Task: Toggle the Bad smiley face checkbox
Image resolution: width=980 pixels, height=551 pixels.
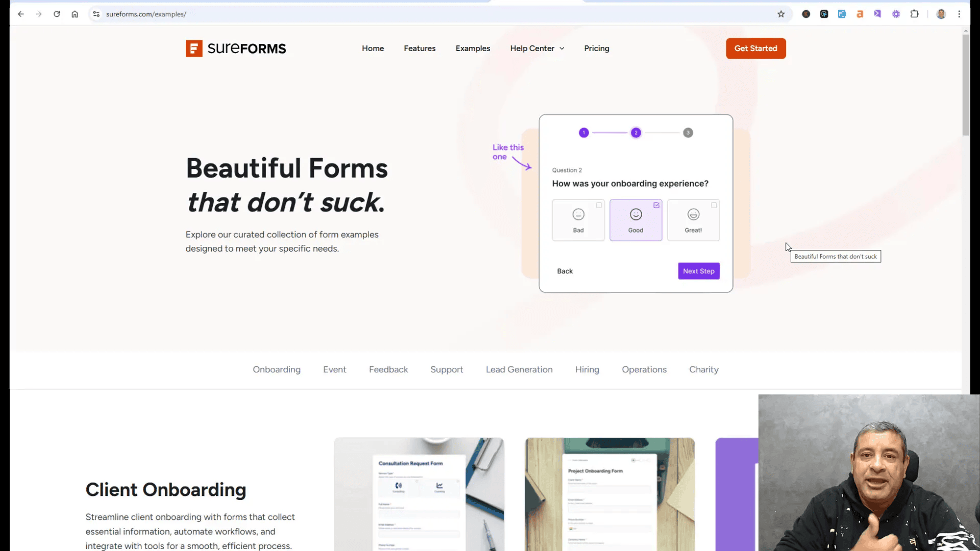Action: pos(599,205)
